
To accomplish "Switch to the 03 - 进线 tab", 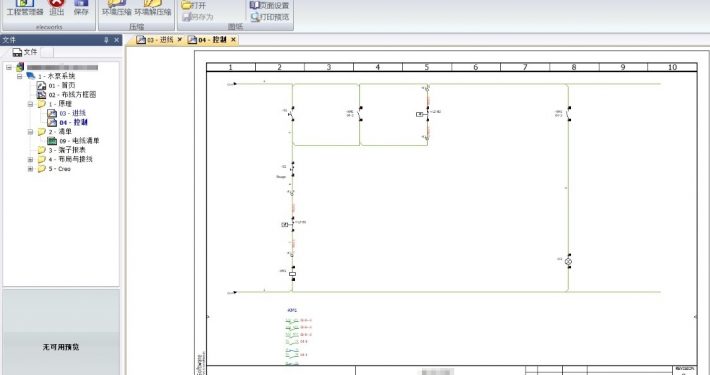I will pyautogui.click(x=155, y=40).
